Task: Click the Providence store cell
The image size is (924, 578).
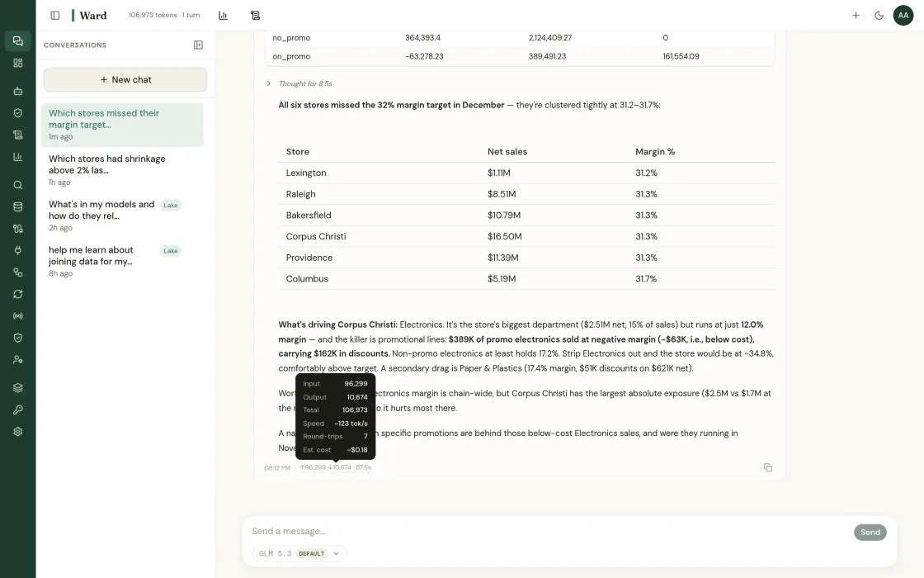Action: [x=309, y=258]
